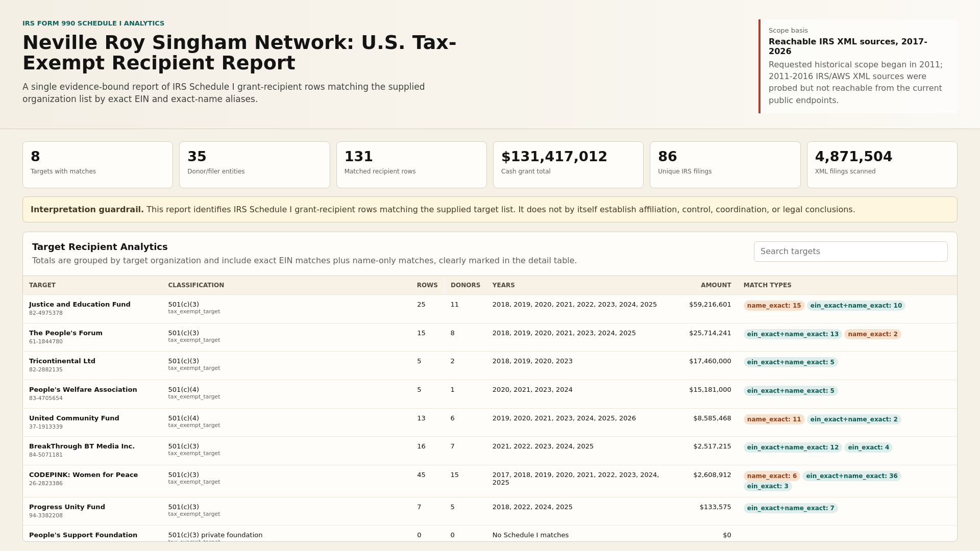This screenshot has width=980, height=551.
Task: Click the name_exact: 6 badge
Action: [x=772, y=476]
